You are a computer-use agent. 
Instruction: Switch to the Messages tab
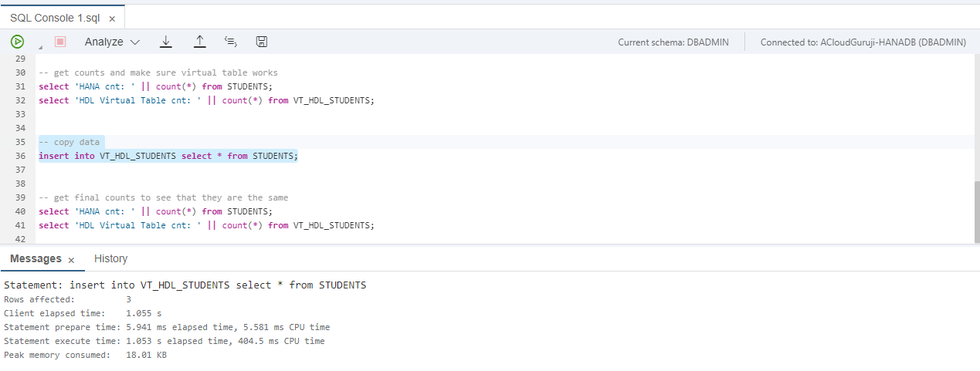36,259
